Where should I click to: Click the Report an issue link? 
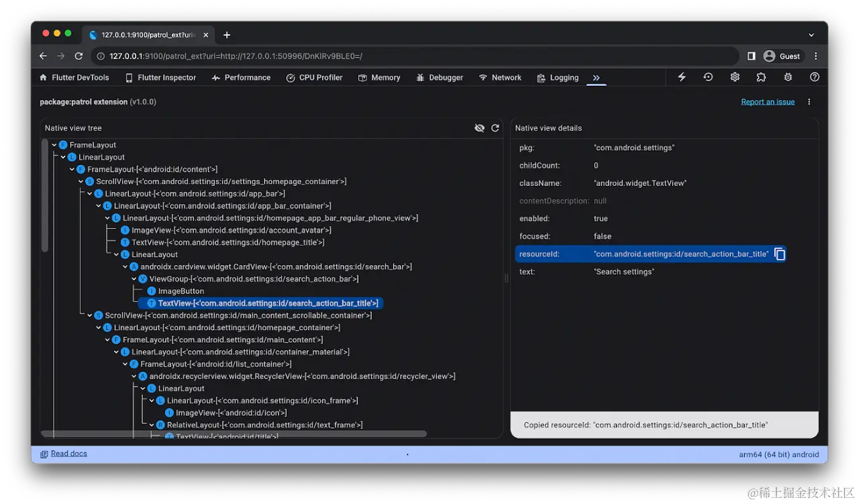click(768, 102)
